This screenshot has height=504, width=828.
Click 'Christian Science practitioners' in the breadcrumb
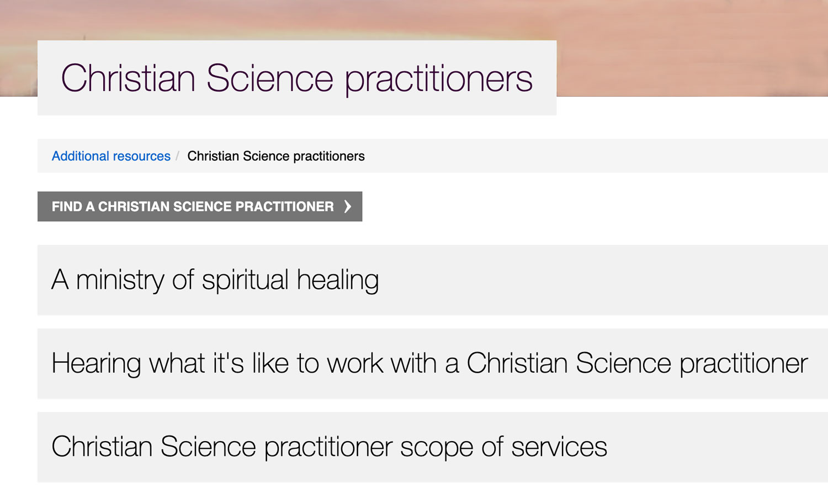(276, 156)
